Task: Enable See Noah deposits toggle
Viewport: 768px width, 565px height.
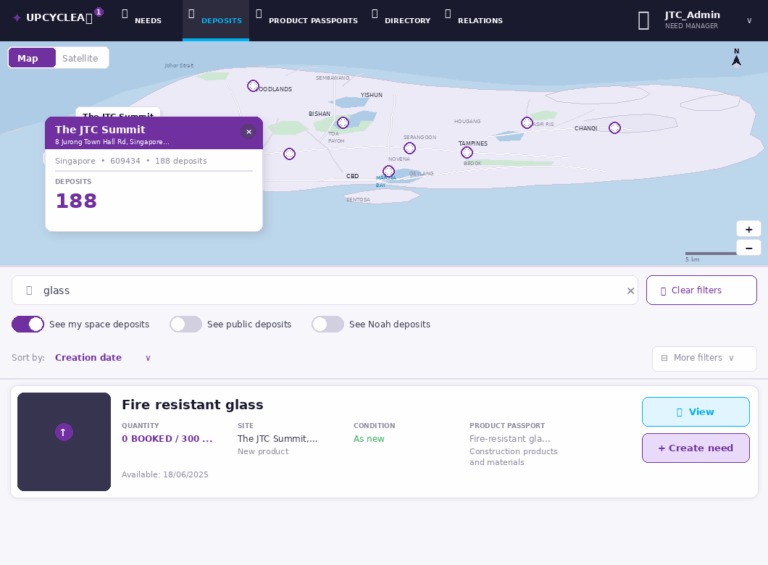Action: (x=328, y=324)
